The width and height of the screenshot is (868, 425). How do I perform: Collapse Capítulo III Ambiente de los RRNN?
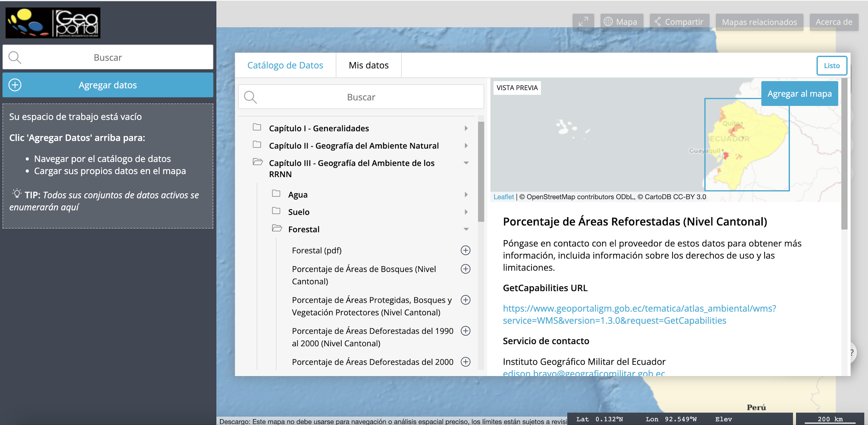pos(466,163)
